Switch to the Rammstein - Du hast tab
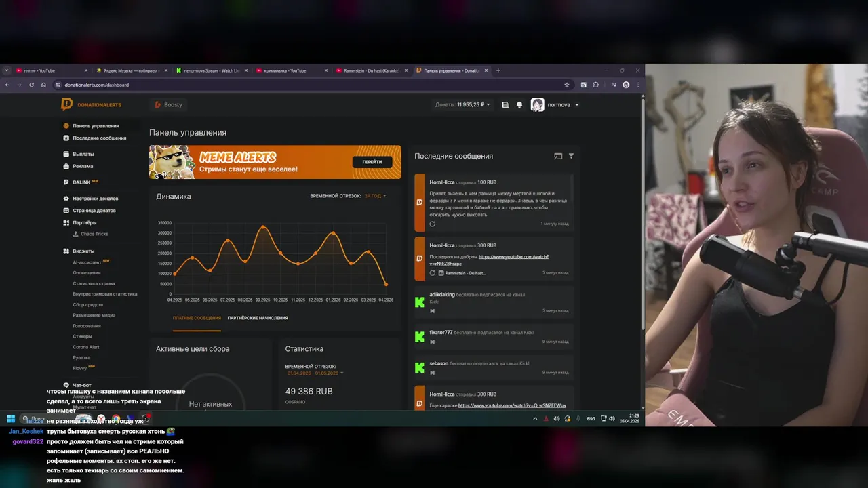The image size is (868, 488). point(372,70)
